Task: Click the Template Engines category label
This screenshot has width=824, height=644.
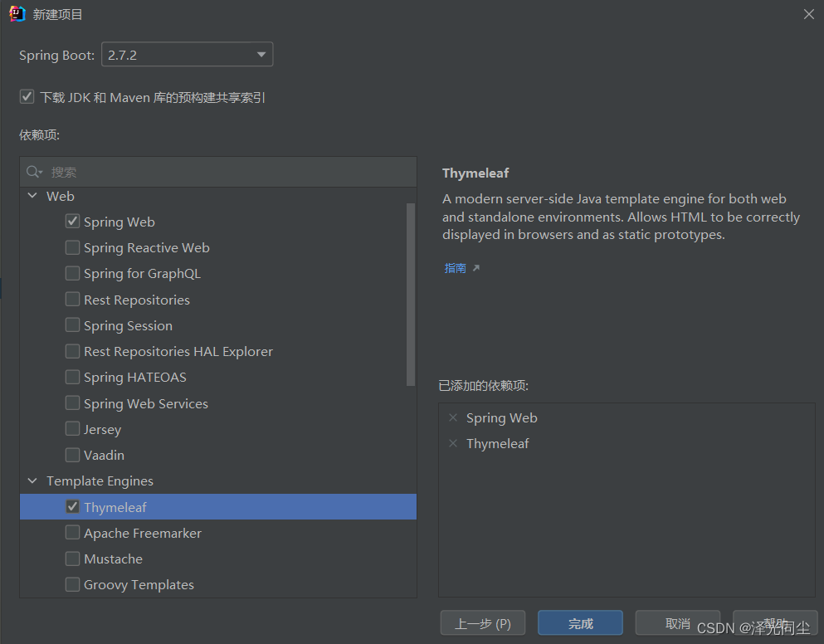Action: tap(100, 481)
